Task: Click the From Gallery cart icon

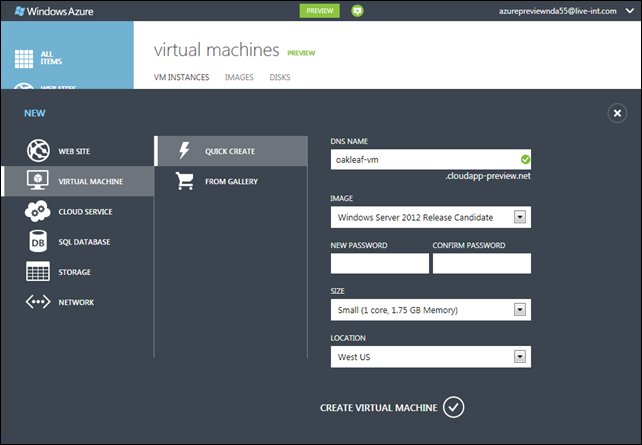Action: (x=185, y=181)
